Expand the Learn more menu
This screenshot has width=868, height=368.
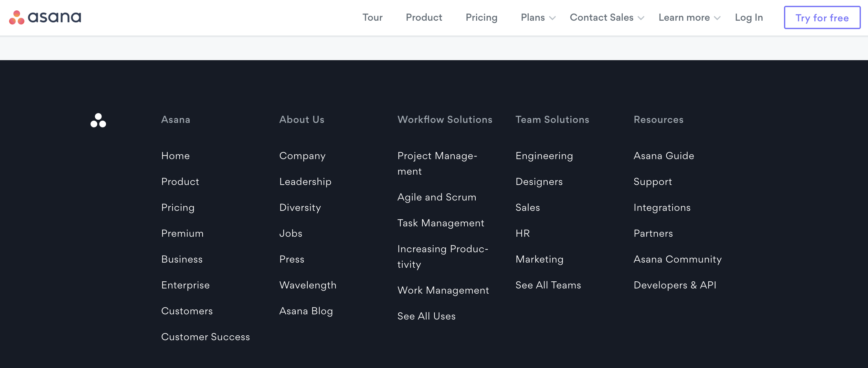click(x=689, y=17)
